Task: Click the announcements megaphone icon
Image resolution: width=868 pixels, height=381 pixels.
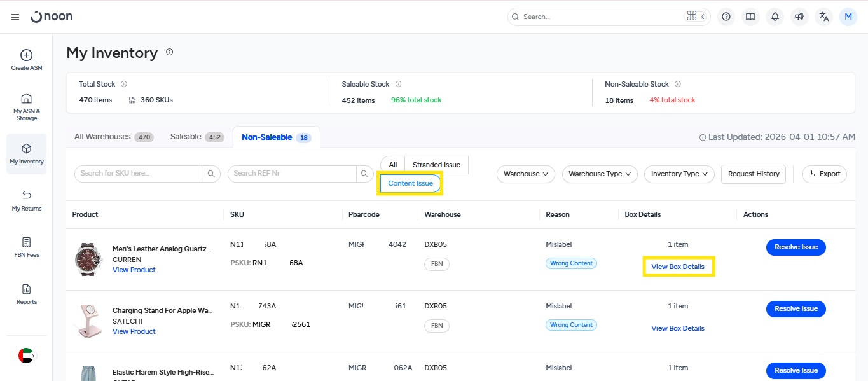Action: tap(799, 17)
